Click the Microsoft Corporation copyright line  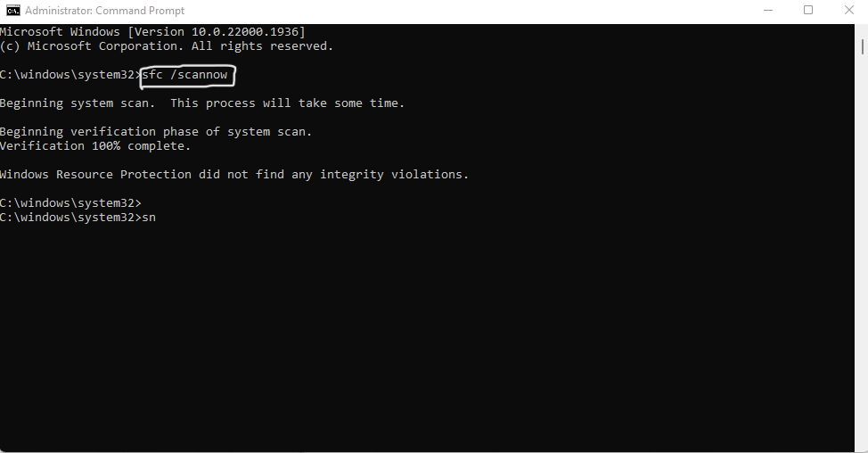click(x=167, y=46)
